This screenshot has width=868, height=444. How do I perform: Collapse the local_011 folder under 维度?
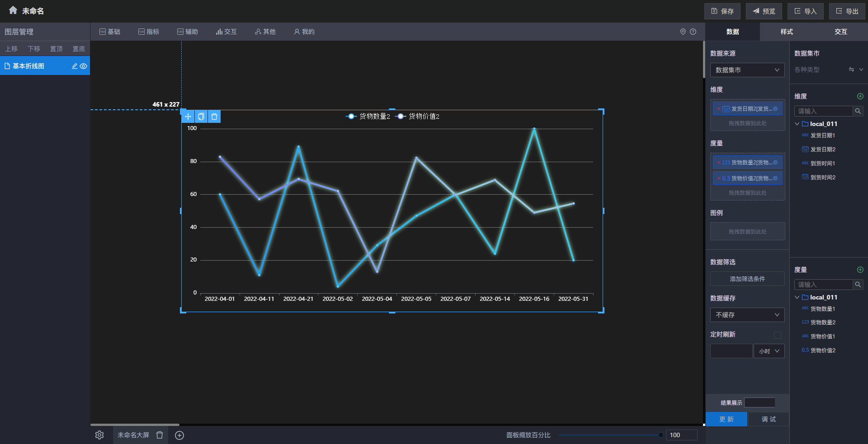point(797,124)
